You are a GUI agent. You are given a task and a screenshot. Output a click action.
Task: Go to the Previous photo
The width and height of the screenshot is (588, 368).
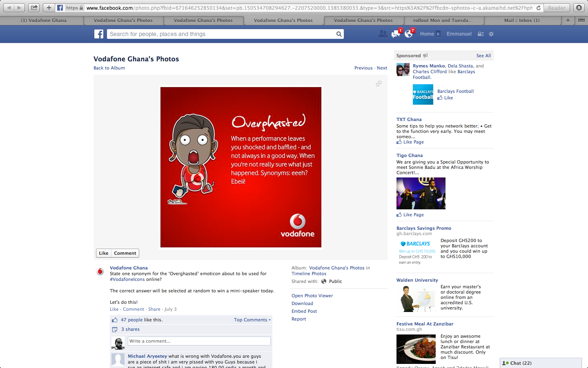[363, 68]
